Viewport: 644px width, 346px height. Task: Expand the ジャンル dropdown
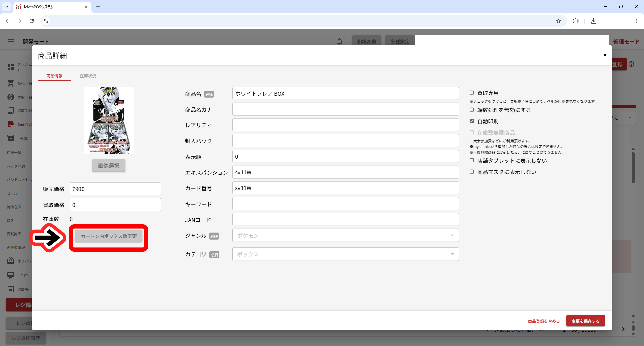click(345, 235)
